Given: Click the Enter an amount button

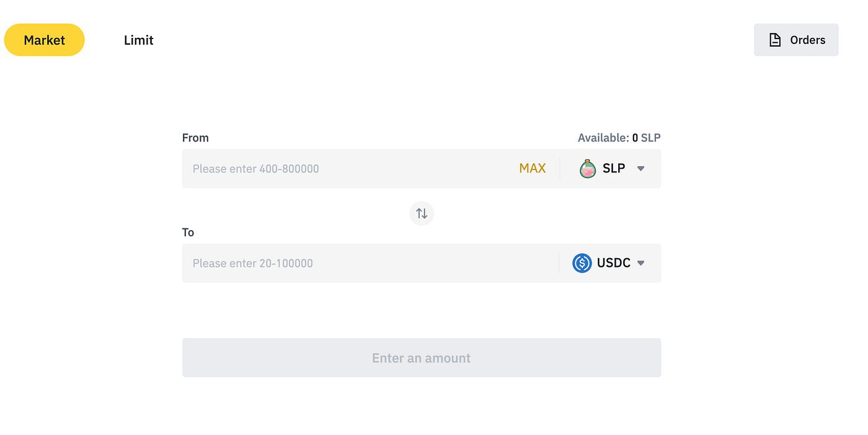Looking at the screenshot, I should click(421, 357).
